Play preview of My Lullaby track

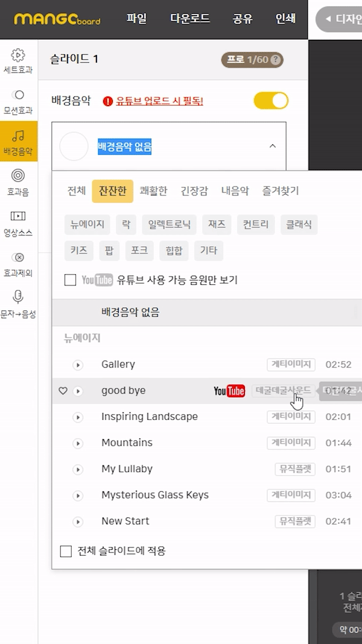click(78, 470)
